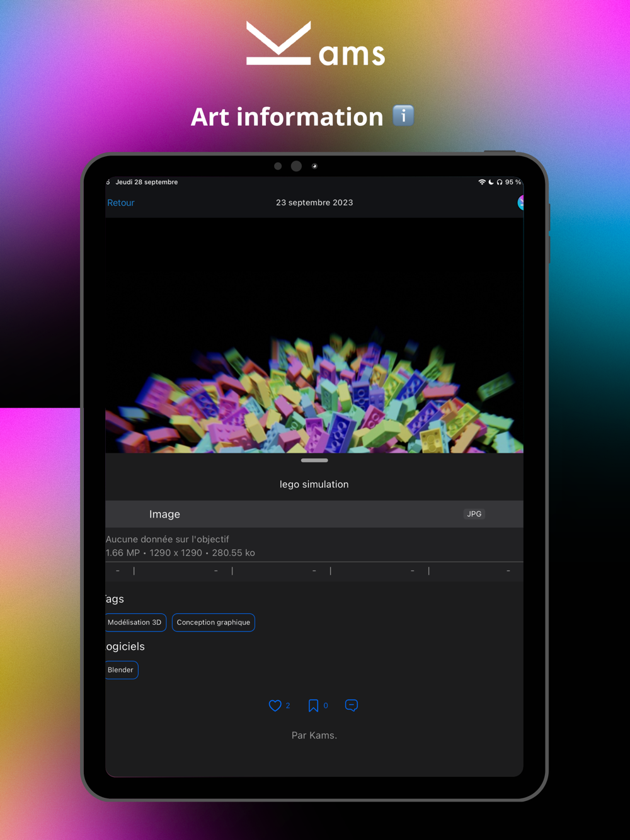Tap the Wi-Fi status icon
The image size is (630, 840).
(x=482, y=182)
